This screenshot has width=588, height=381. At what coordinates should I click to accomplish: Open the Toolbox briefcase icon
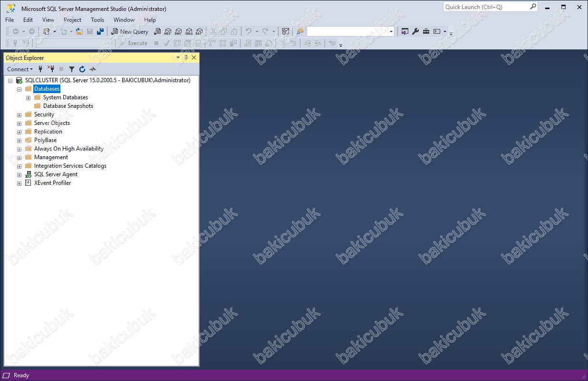click(426, 31)
